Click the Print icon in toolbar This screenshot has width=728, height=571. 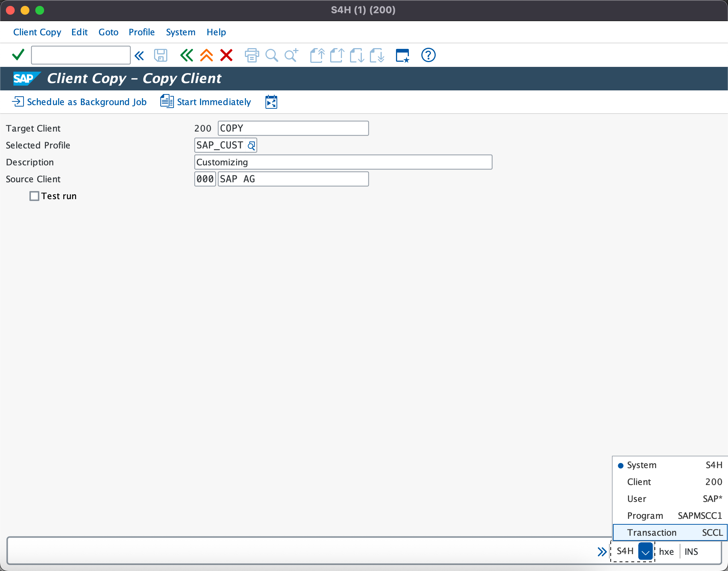[x=251, y=55]
